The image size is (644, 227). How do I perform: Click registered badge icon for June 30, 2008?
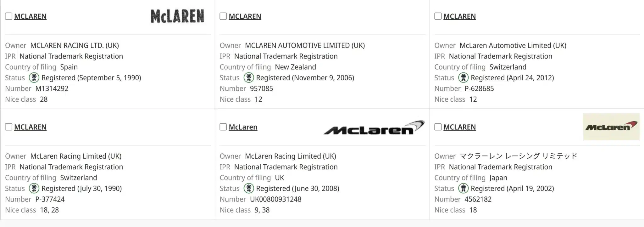249,188
